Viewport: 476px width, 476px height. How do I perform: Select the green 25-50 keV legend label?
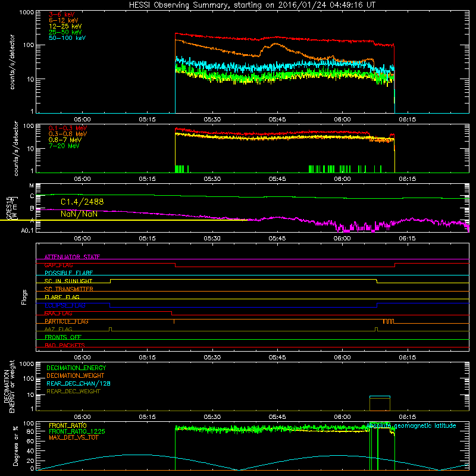coord(65,32)
